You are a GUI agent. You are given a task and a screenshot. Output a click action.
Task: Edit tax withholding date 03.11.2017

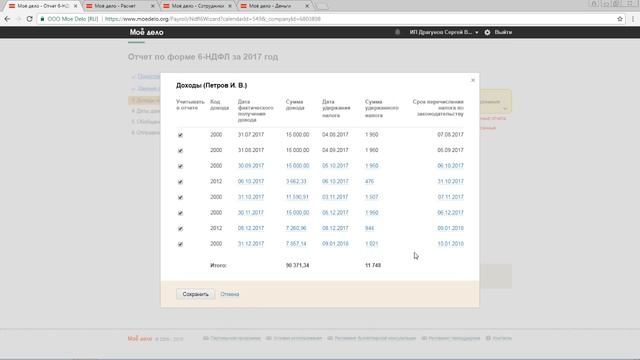335,197
